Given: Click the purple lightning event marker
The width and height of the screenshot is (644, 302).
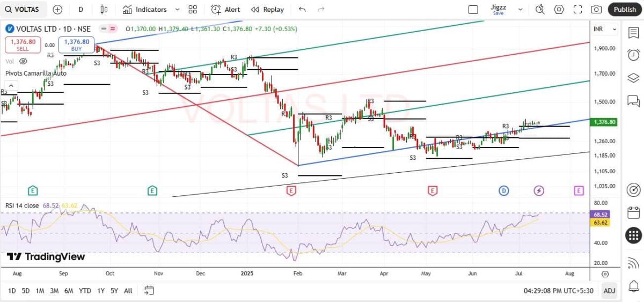Looking at the screenshot, I should pyautogui.click(x=539, y=190).
